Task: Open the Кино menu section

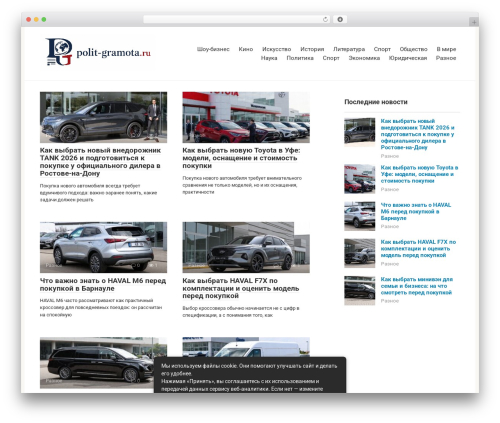Action: [246, 49]
